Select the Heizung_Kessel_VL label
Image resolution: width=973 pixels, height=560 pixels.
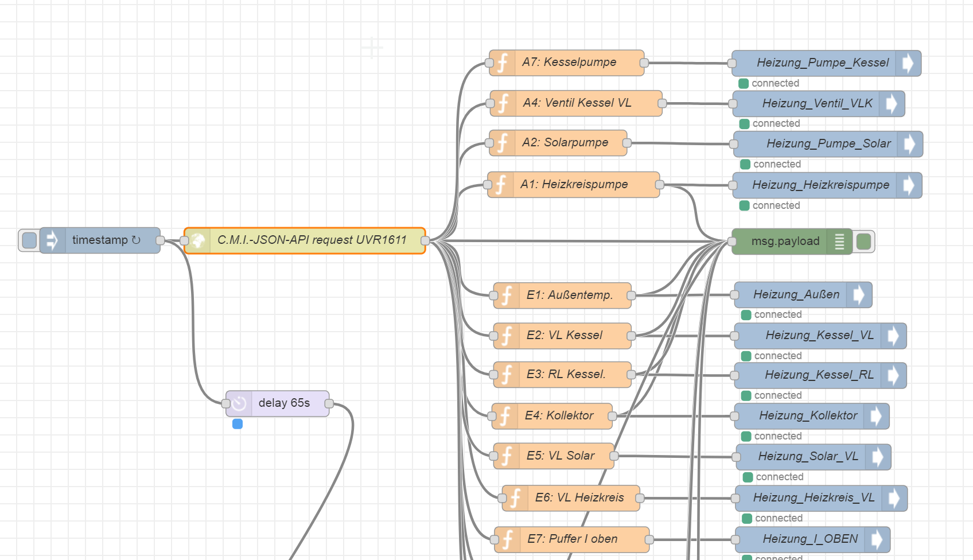(x=819, y=335)
